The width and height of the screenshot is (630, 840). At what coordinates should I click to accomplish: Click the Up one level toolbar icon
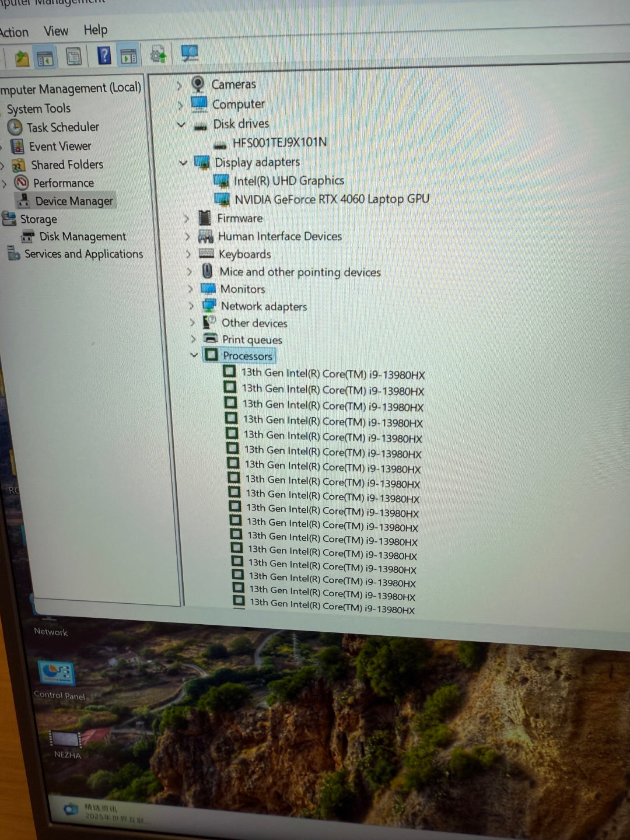coord(22,58)
